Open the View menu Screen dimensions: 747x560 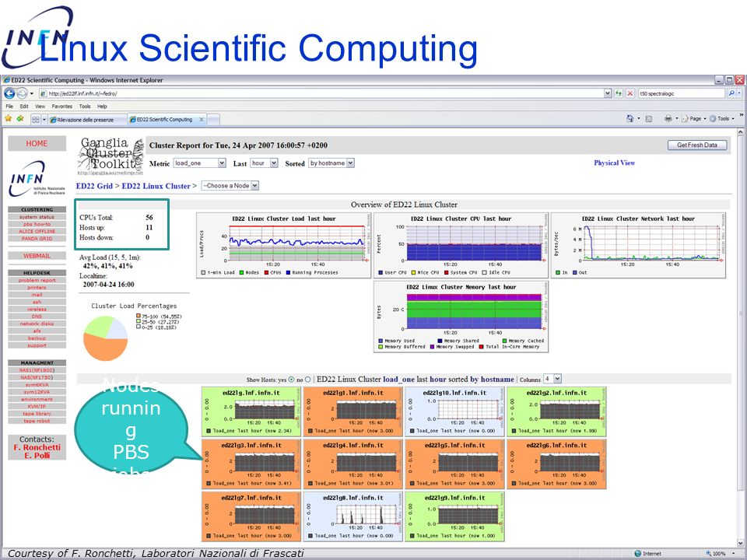(40, 107)
